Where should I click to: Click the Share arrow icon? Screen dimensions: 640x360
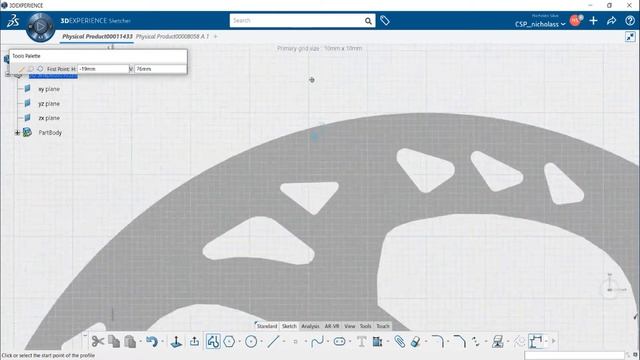coord(611,20)
